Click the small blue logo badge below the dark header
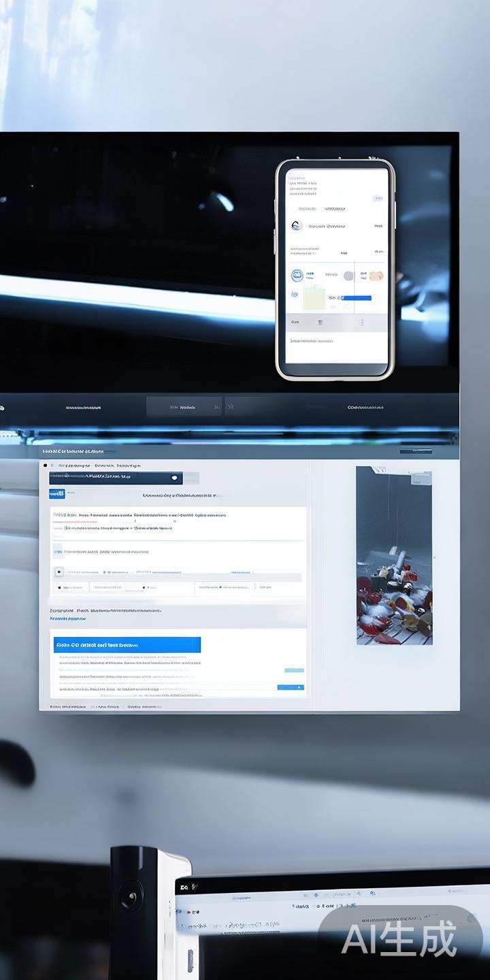The width and height of the screenshot is (490, 980). (x=57, y=493)
